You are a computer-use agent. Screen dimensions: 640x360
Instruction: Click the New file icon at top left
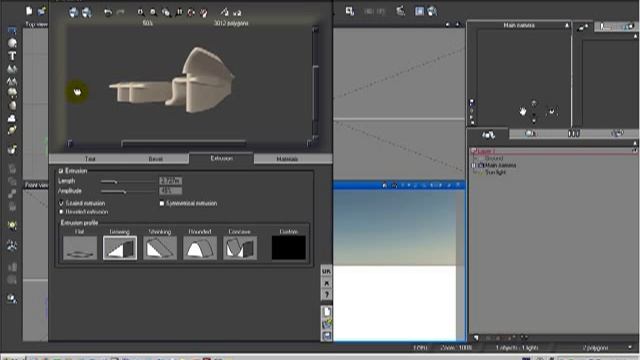point(29,11)
